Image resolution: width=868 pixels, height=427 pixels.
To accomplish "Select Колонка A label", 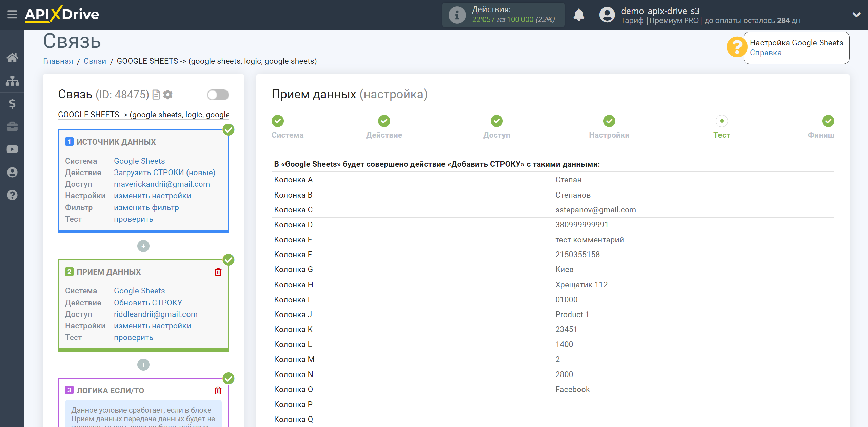I will [293, 180].
